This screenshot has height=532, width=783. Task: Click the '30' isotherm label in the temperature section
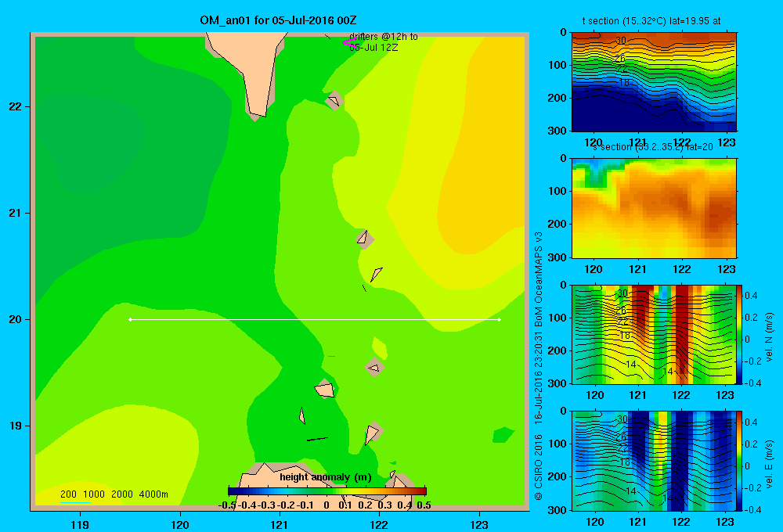click(x=620, y=41)
